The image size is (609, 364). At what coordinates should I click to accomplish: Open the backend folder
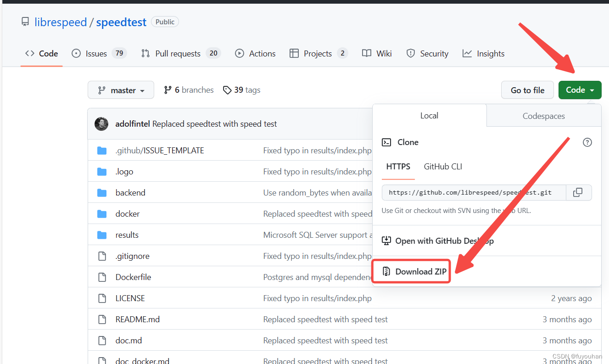click(130, 193)
